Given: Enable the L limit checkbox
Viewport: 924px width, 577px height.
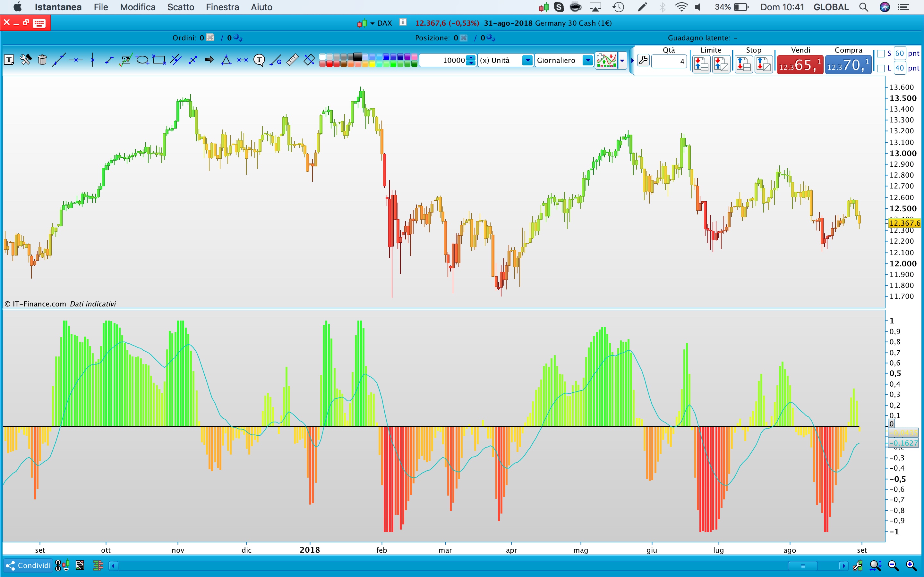Looking at the screenshot, I should point(881,68).
